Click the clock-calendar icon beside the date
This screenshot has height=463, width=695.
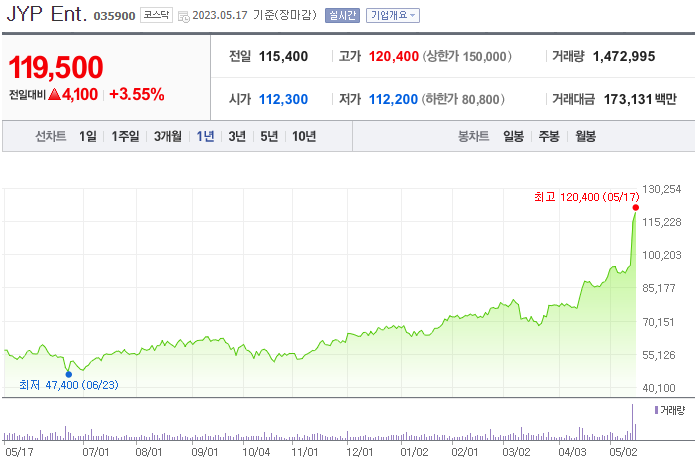click(184, 17)
